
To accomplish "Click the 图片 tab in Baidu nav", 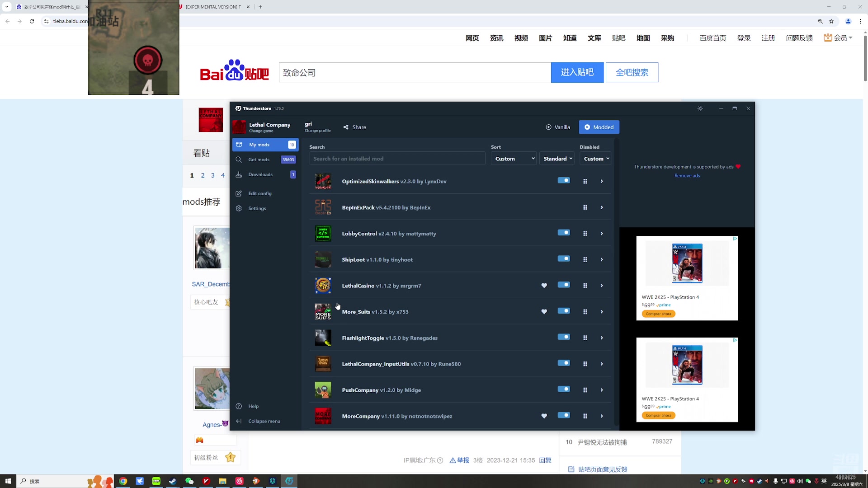I will point(545,38).
